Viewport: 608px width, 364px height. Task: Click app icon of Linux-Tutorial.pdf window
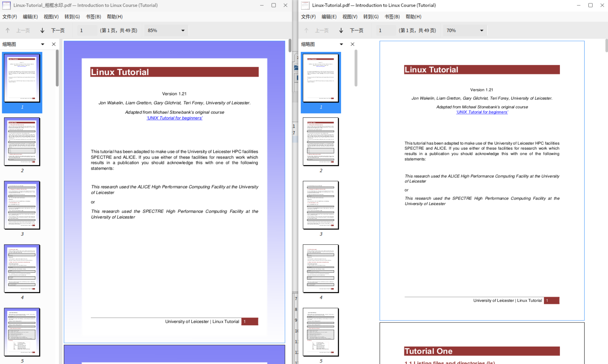coord(305,5)
